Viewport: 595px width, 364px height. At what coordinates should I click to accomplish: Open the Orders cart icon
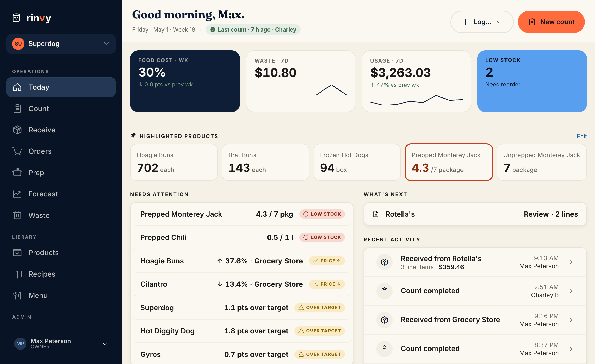click(17, 151)
